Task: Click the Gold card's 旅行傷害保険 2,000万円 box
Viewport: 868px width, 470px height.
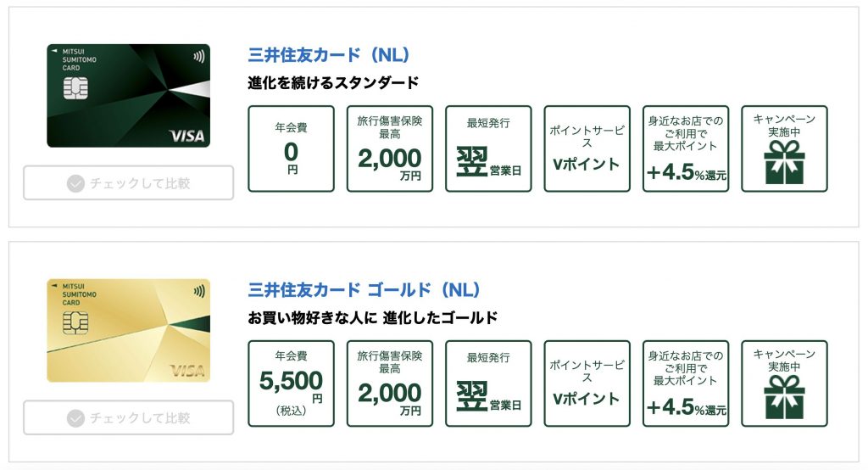Action: [x=389, y=383]
